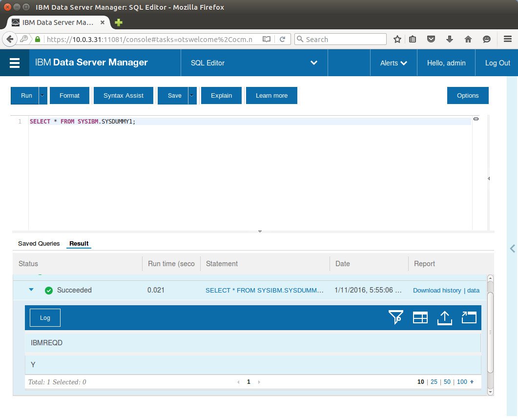Click the Run button
The image size is (518, 420).
25,96
